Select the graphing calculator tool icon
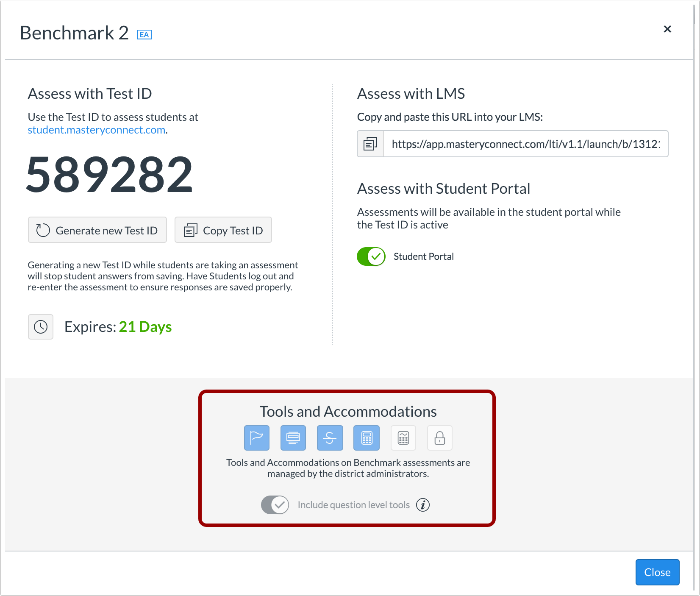This screenshot has height=596, width=700. (x=403, y=438)
